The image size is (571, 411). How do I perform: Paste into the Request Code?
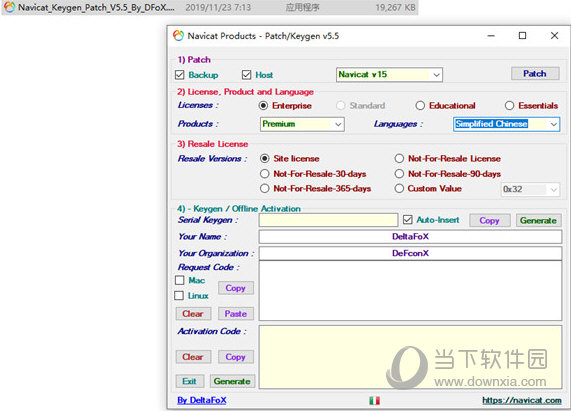tap(236, 314)
